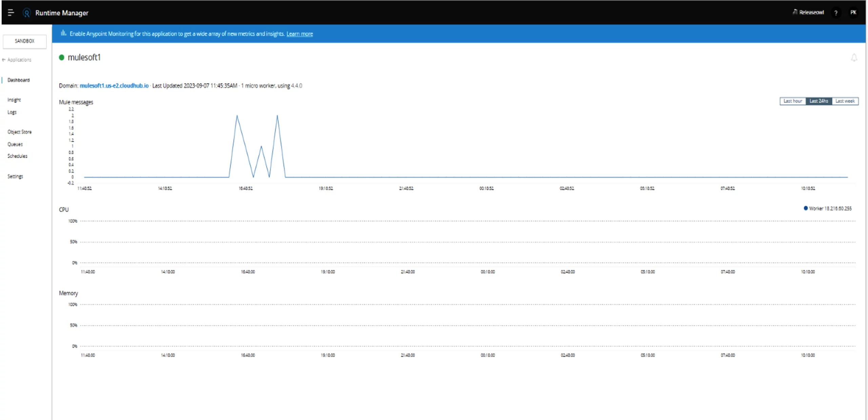Click the 10:18:00 label on Memory axis
The width and height of the screenshot is (868, 420).
(808, 355)
